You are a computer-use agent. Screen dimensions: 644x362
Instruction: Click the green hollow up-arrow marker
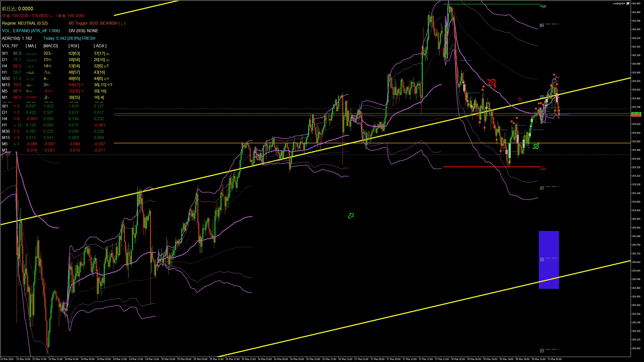[350, 216]
